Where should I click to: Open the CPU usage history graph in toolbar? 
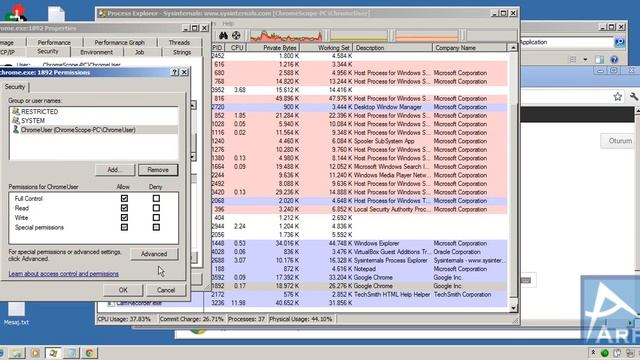coord(286,36)
